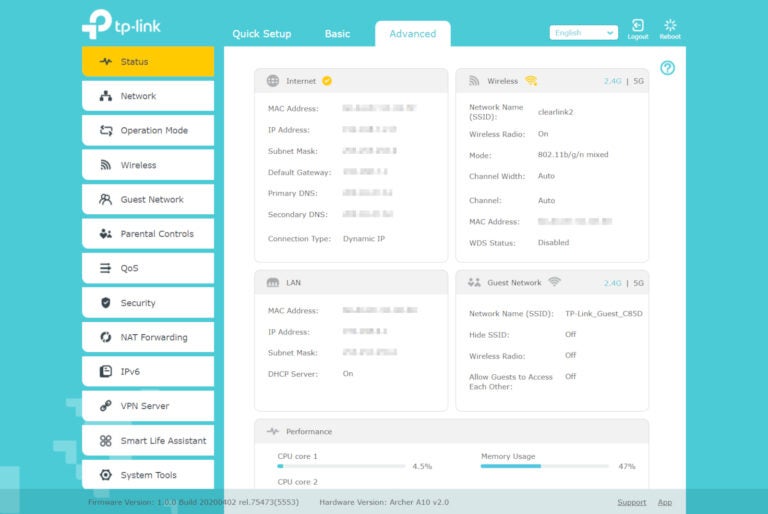Open help via question mark icon

[668, 68]
